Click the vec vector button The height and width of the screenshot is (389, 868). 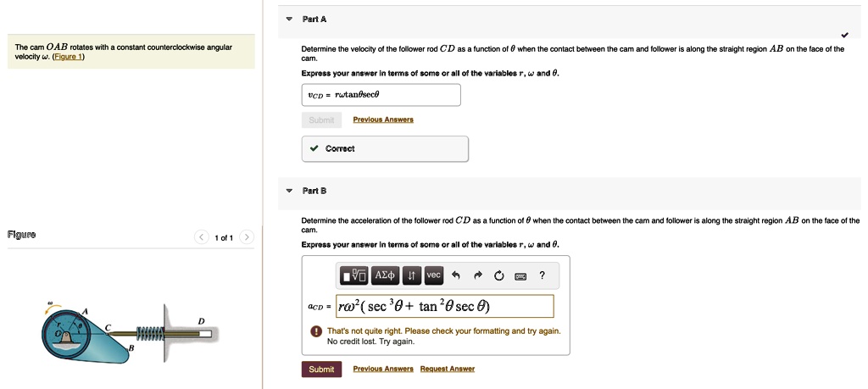pos(434,275)
